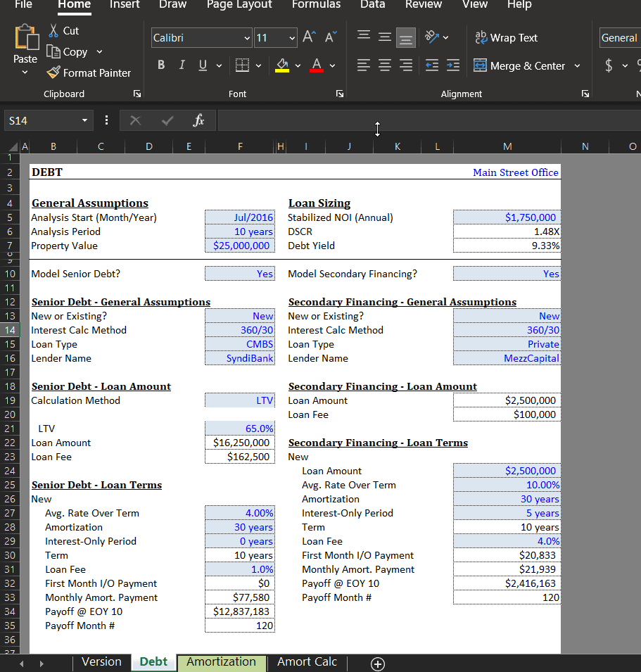Toggle Italic formatting
This screenshot has height=672, width=641.
(182, 65)
